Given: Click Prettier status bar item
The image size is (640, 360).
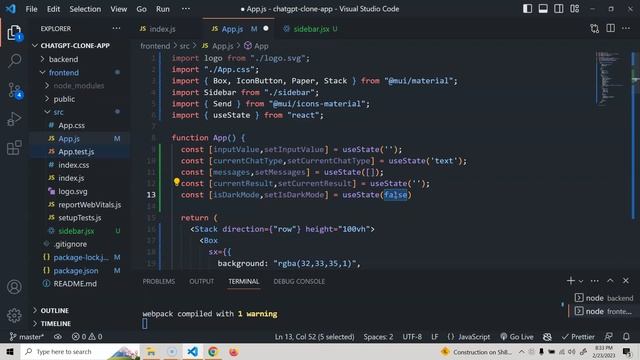Looking at the screenshot, I should point(578,337).
